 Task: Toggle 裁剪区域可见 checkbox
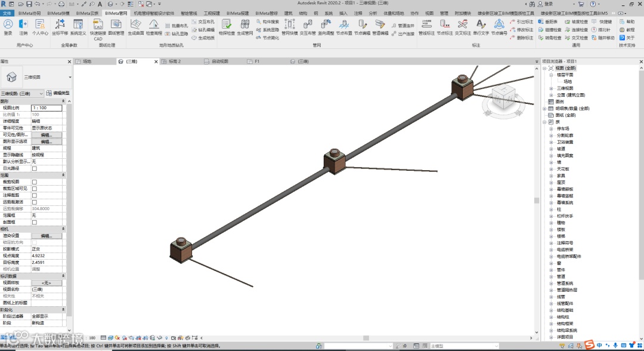point(35,189)
